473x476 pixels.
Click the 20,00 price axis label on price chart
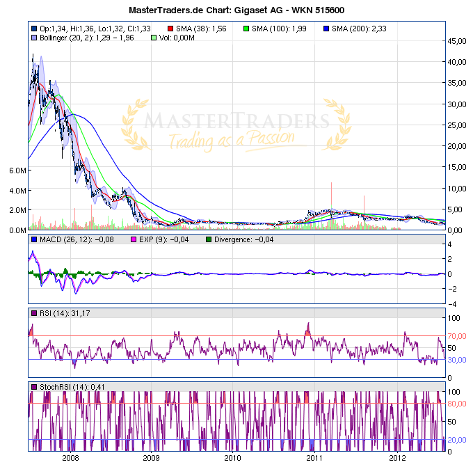pos(457,146)
